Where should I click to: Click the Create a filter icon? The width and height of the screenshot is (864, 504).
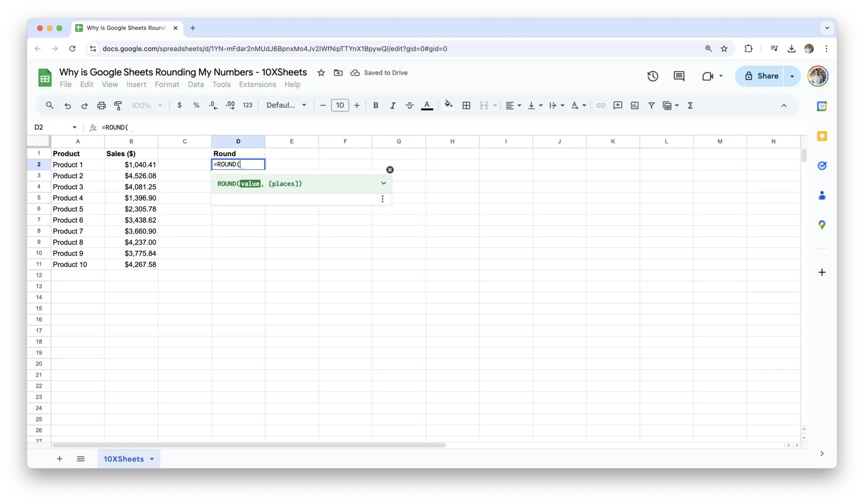[x=651, y=105]
